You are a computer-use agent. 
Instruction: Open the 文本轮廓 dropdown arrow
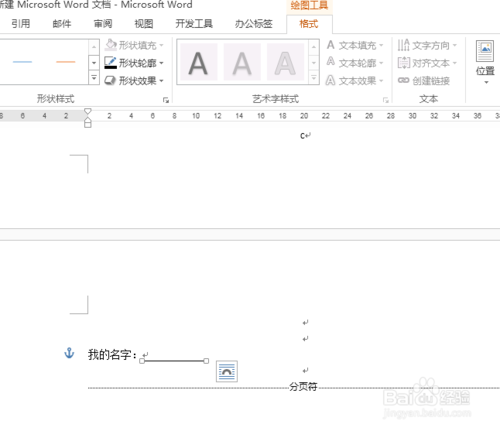(x=381, y=63)
